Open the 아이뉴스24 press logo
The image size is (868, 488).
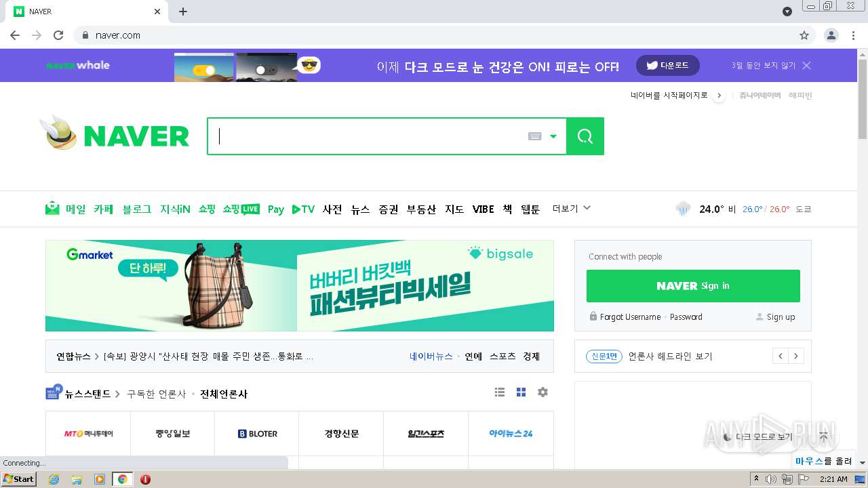(x=511, y=433)
